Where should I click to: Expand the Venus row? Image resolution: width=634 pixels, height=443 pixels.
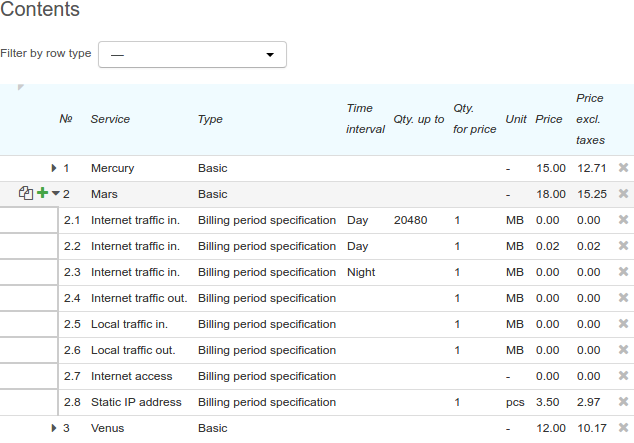tap(53, 428)
